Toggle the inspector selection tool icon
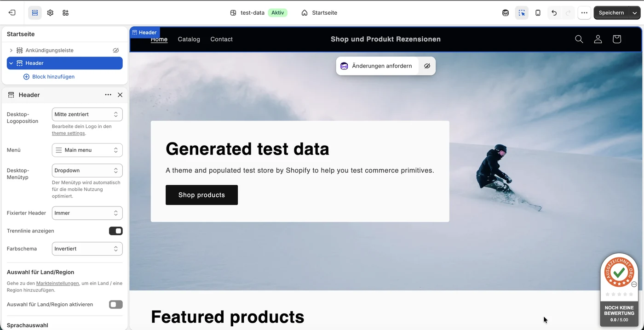The image size is (644, 330). 522,13
